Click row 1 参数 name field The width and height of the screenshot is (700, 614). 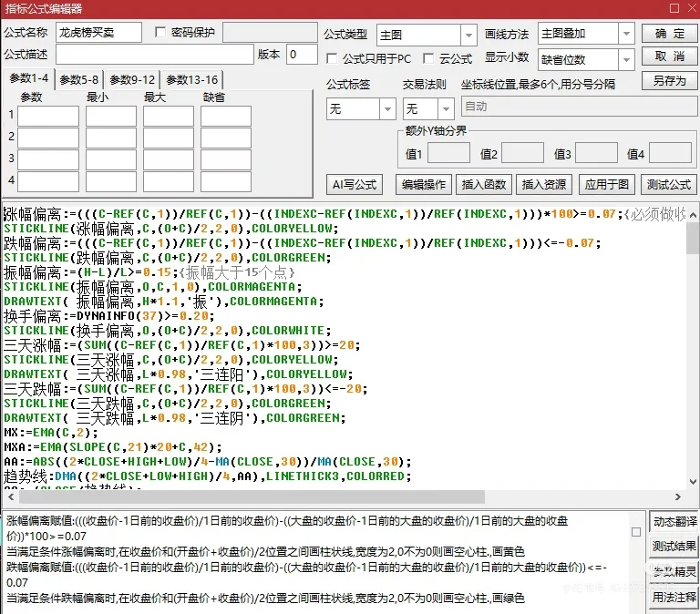pos(48,116)
